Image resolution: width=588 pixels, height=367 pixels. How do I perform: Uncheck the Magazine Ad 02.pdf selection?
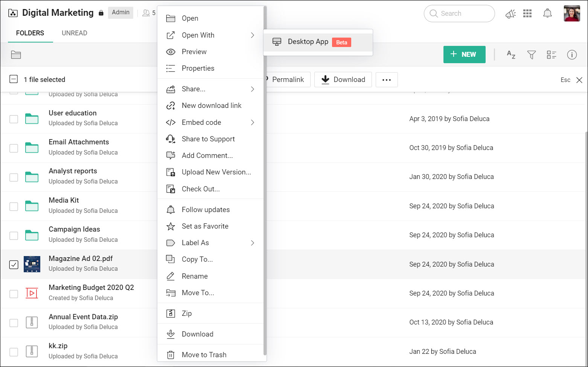[14, 264]
